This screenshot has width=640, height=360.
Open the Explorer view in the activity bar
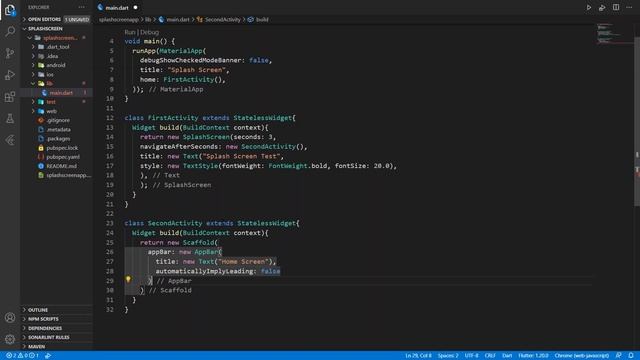pyautogui.click(x=10, y=10)
